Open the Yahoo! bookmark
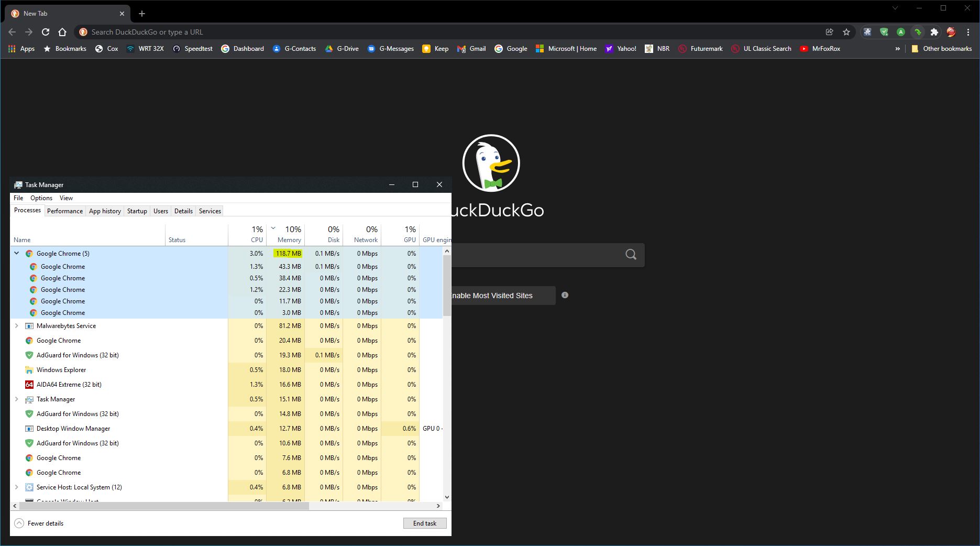Screen dimensions: 980x546 (621, 49)
